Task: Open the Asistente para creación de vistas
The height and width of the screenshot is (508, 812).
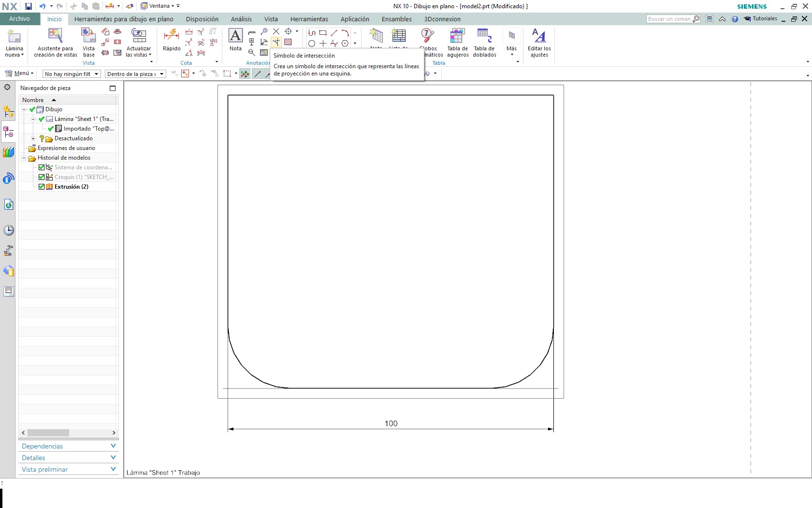Action: tap(56, 43)
